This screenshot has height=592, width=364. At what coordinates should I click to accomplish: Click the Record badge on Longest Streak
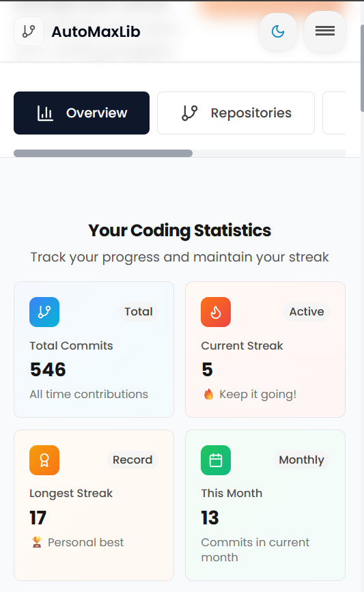click(132, 460)
